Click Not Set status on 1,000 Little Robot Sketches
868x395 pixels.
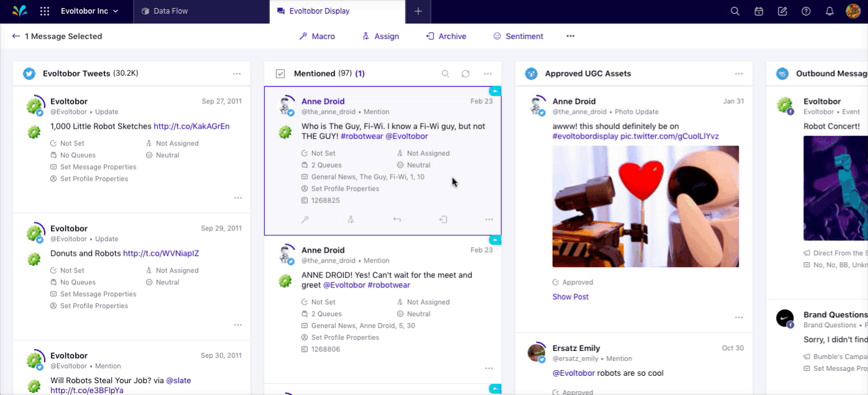pos(67,143)
